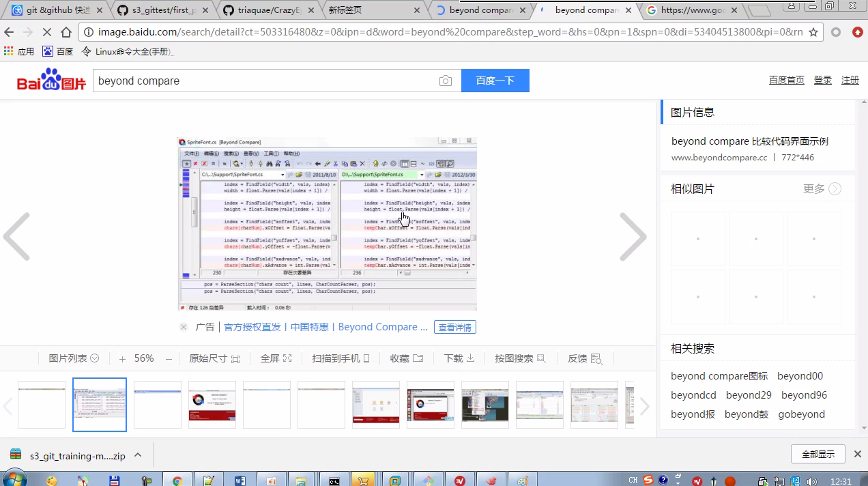Click the Baidu Images logo

tap(52, 80)
